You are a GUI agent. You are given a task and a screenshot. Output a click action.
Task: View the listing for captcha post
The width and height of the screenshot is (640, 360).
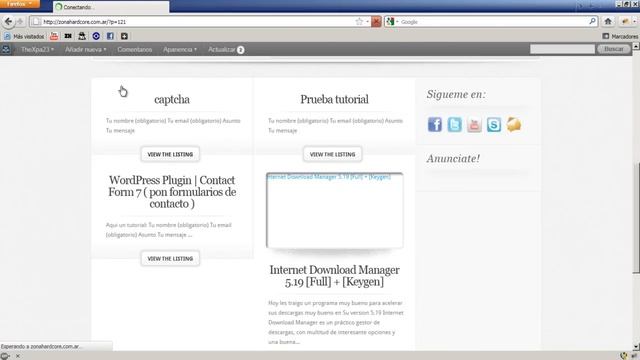coord(170,154)
